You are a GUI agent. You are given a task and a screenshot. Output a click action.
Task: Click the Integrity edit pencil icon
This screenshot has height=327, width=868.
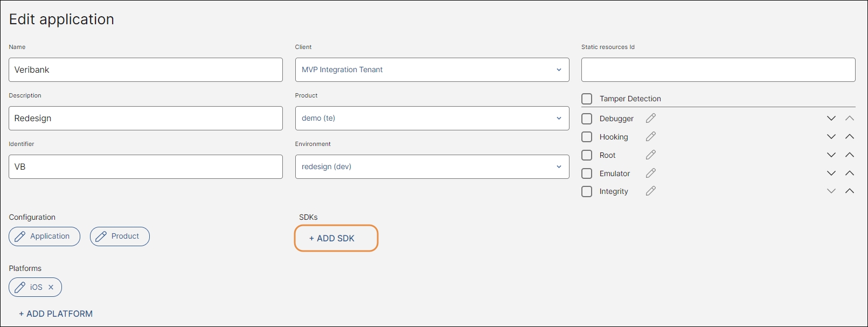[x=651, y=191]
